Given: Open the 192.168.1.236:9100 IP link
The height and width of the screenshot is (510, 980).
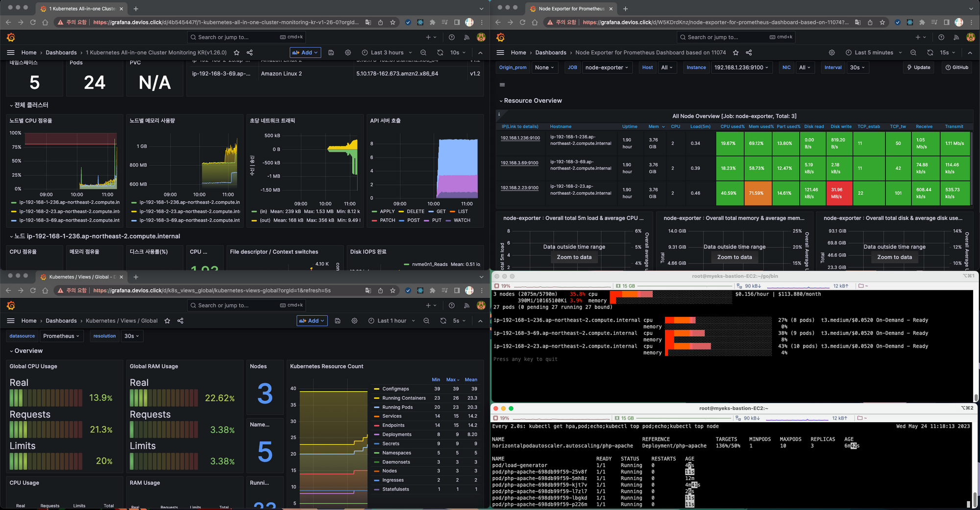Looking at the screenshot, I should tap(520, 138).
